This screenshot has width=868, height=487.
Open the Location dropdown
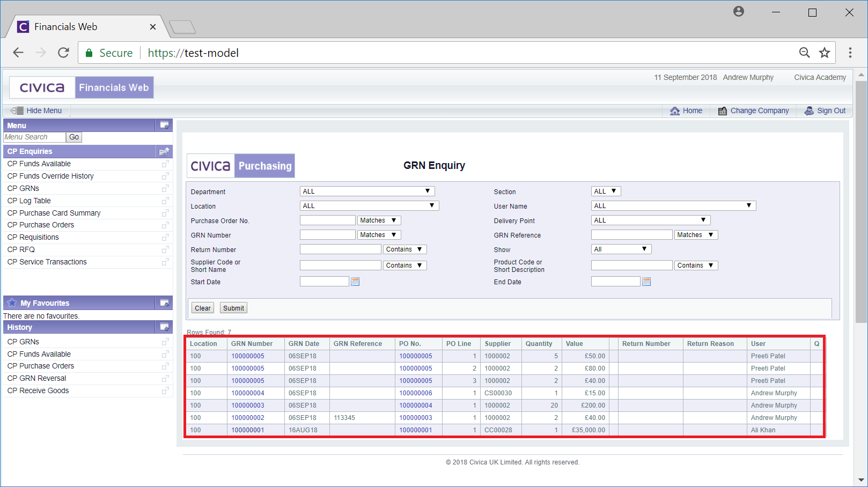point(369,206)
